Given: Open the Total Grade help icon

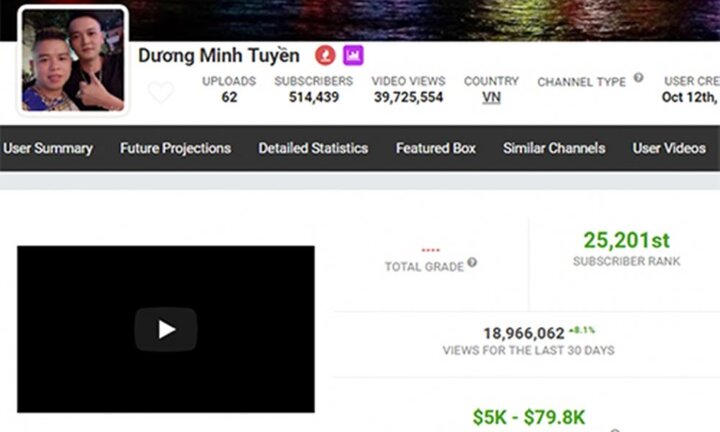Looking at the screenshot, I should click(x=472, y=263).
